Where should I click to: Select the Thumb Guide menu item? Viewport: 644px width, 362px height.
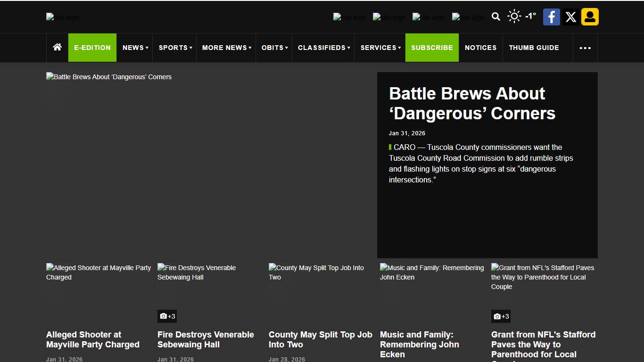click(534, 48)
